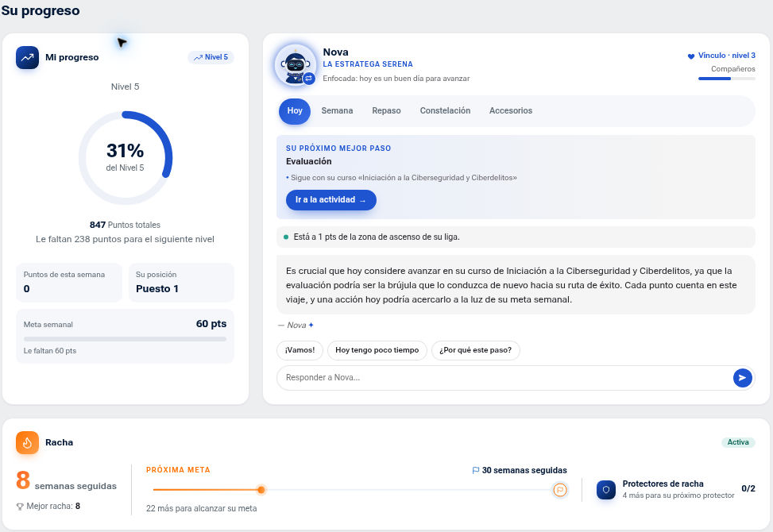The image size is (773, 532).
Task: Click the Vínculo · nivel 3 label
Action: pyautogui.click(x=727, y=56)
